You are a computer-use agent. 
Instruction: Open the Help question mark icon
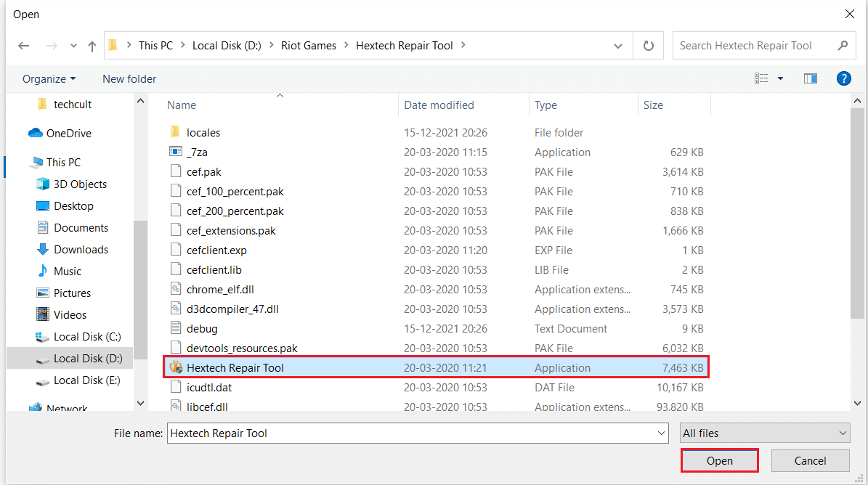point(843,78)
